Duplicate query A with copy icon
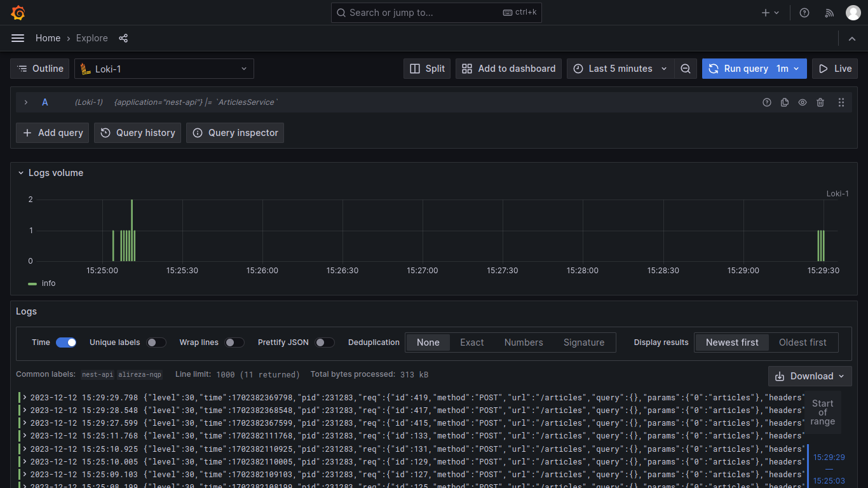Viewport: 868px width, 488px height. click(x=785, y=102)
